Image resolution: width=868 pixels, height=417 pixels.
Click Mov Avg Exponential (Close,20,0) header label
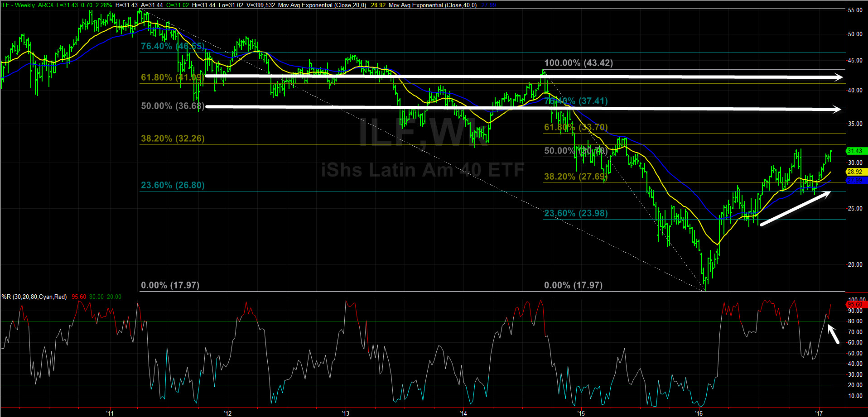322,5
